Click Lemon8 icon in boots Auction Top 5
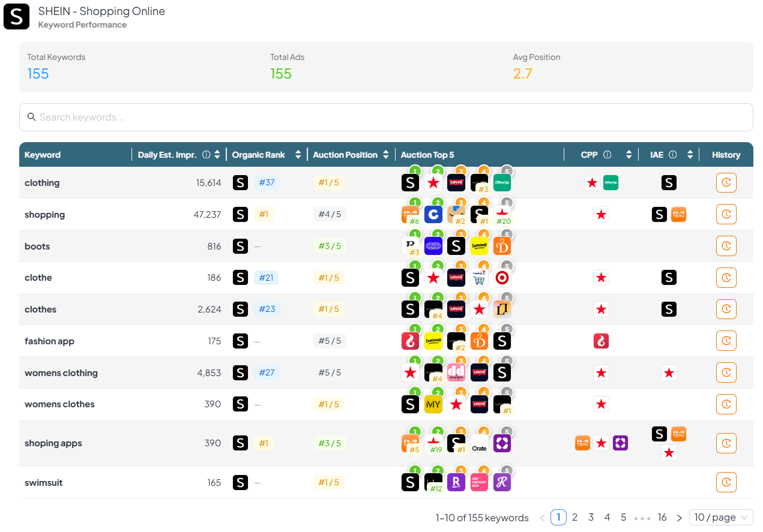Image resolution: width=763 pixels, height=532 pixels. click(x=479, y=246)
